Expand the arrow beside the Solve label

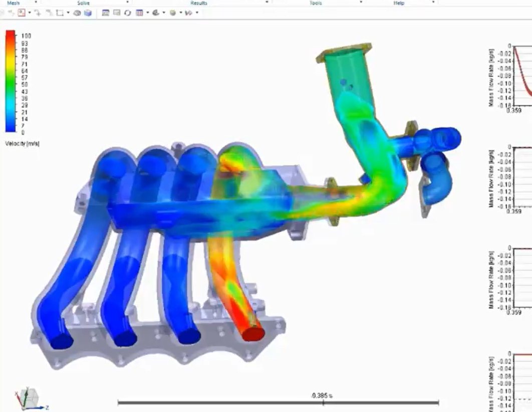(x=128, y=2)
